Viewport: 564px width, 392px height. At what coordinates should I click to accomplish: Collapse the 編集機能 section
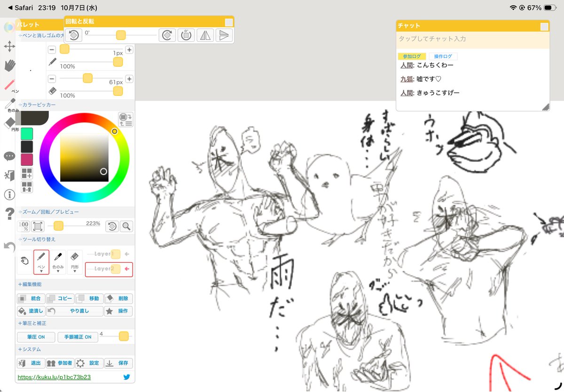(30, 284)
